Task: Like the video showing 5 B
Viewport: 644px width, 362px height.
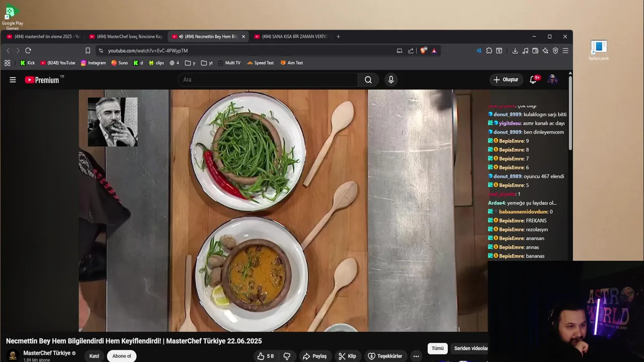Action: tap(266, 356)
